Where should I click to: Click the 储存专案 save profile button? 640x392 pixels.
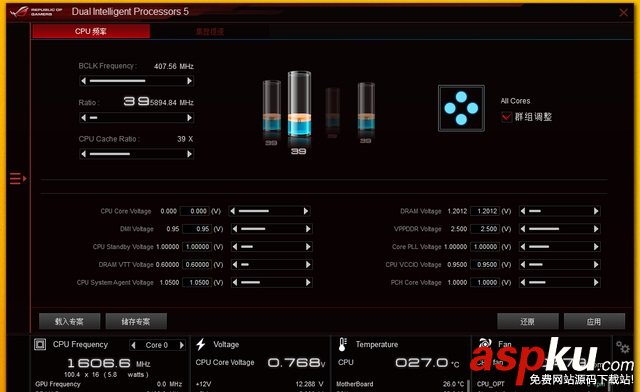(x=136, y=321)
